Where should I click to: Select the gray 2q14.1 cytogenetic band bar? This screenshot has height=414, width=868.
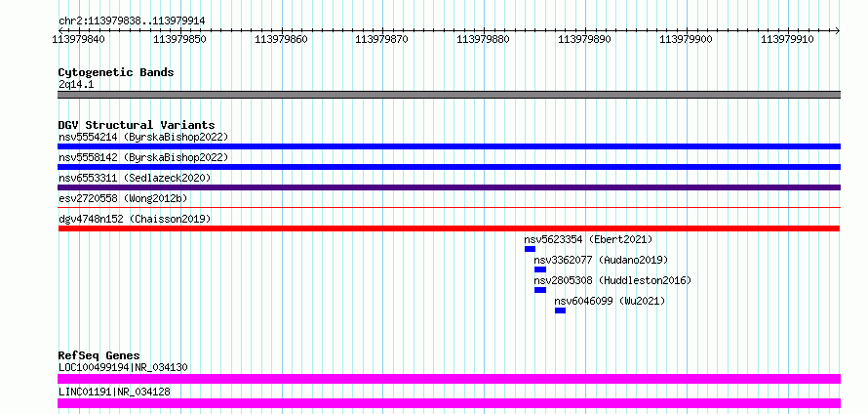(x=449, y=95)
